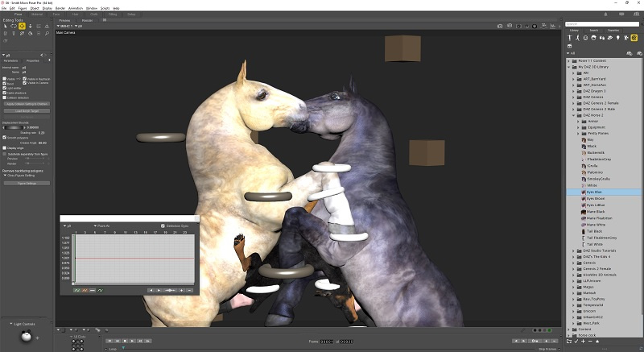Expand the DAZ Dragon 3 folder
This screenshot has width=644, height=352.
tap(574, 91)
